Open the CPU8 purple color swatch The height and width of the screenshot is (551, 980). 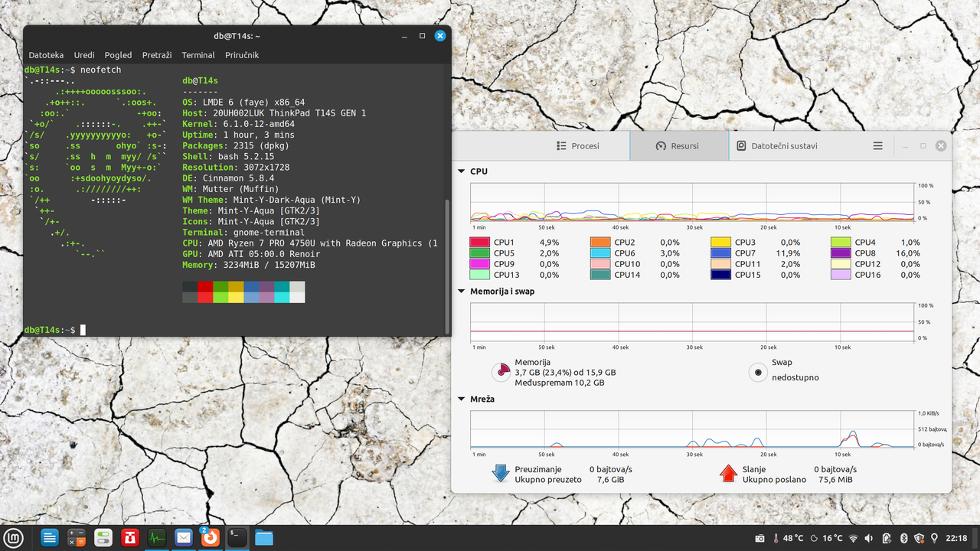click(x=841, y=253)
